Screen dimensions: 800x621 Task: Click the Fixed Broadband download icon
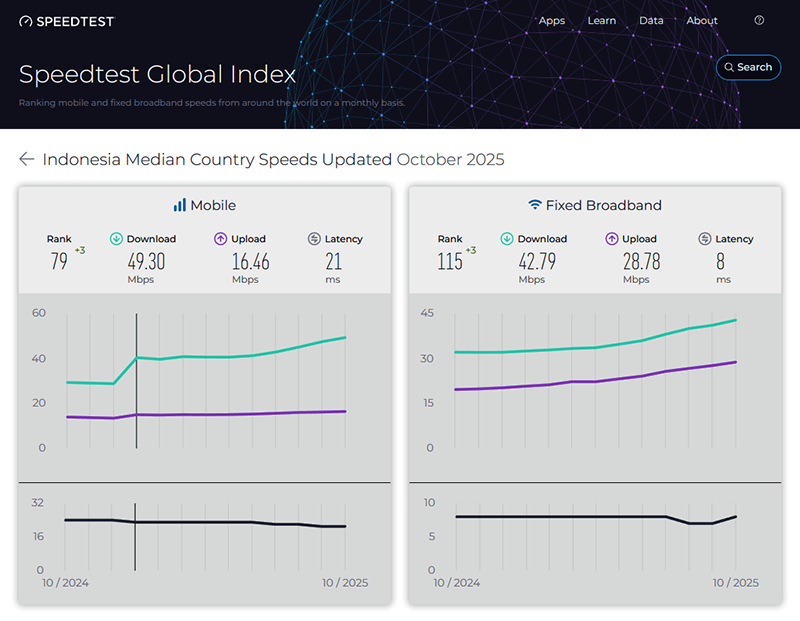[507, 239]
